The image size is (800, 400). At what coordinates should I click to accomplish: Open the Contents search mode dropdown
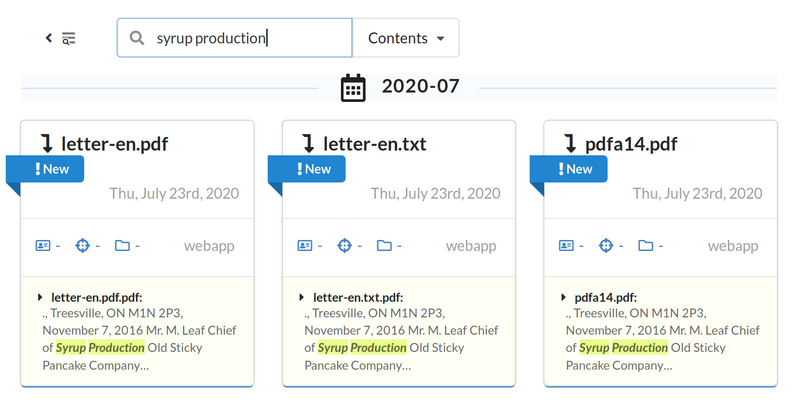(406, 38)
